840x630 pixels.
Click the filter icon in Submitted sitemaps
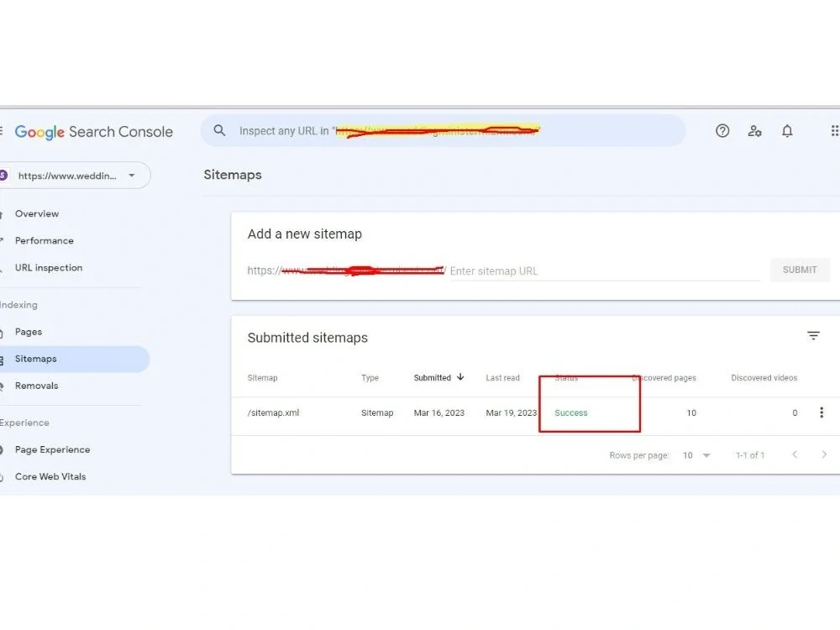click(x=813, y=335)
